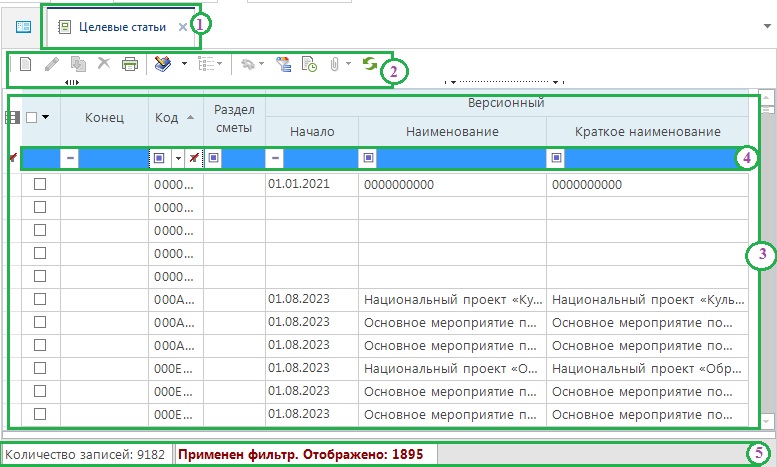The height and width of the screenshot is (467, 777).
Task: Click the green refresh arrows icon
Action: point(370,65)
